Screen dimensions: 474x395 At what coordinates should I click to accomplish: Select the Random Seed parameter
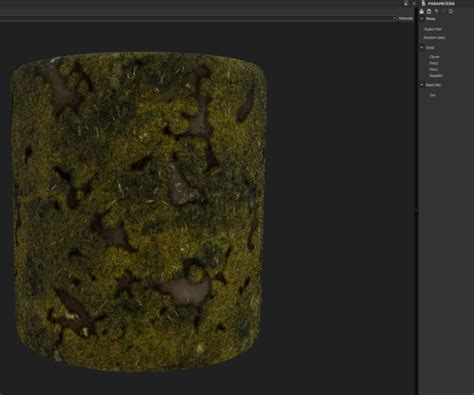coord(434,38)
